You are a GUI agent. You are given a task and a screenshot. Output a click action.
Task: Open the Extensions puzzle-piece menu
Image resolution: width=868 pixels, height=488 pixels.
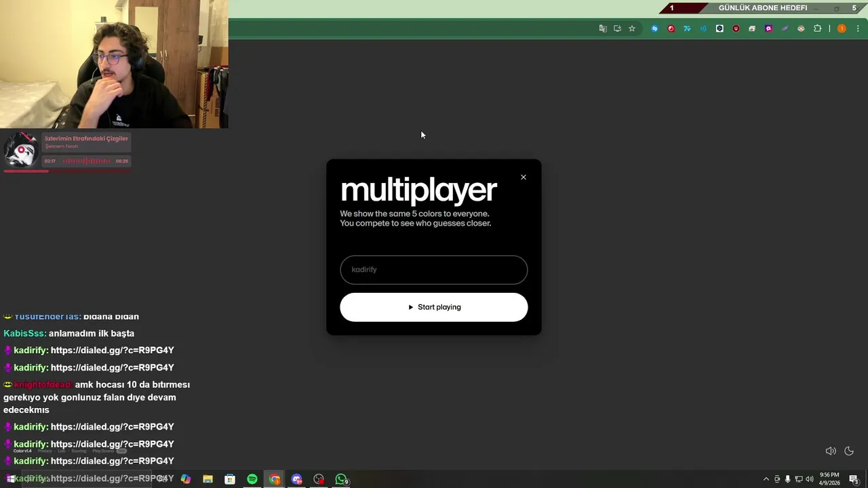tap(817, 28)
